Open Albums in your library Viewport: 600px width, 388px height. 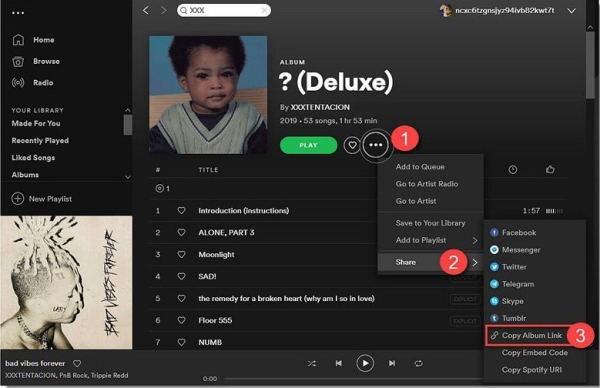point(25,175)
